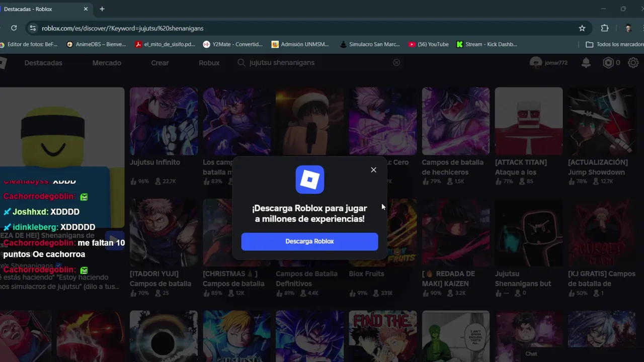Click the browser address bar URL
The height and width of the screenshot is (362, 644).
click(122, 28)
